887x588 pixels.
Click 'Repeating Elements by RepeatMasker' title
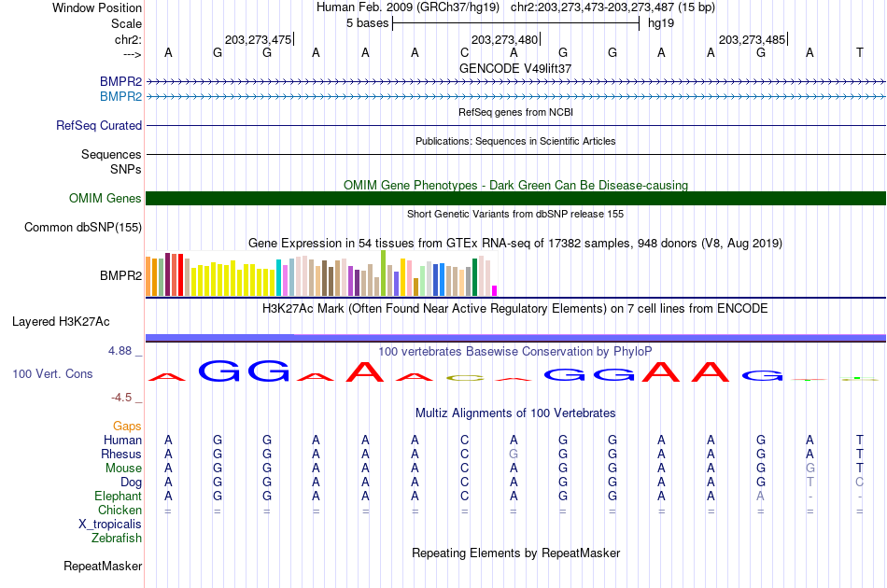coord(516,553)
